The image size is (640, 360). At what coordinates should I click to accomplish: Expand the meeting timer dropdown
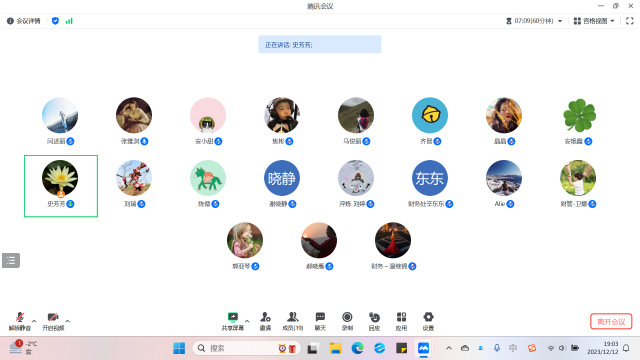point(534,21)
